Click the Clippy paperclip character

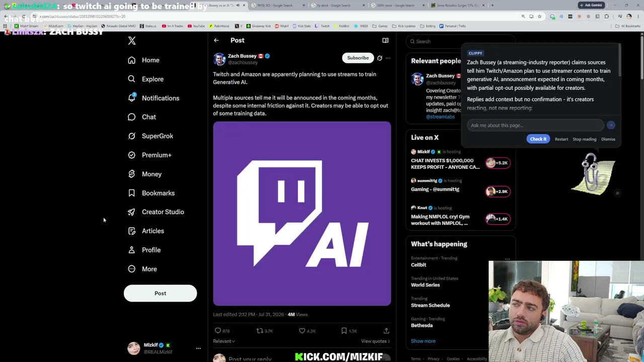click(594, 174)
